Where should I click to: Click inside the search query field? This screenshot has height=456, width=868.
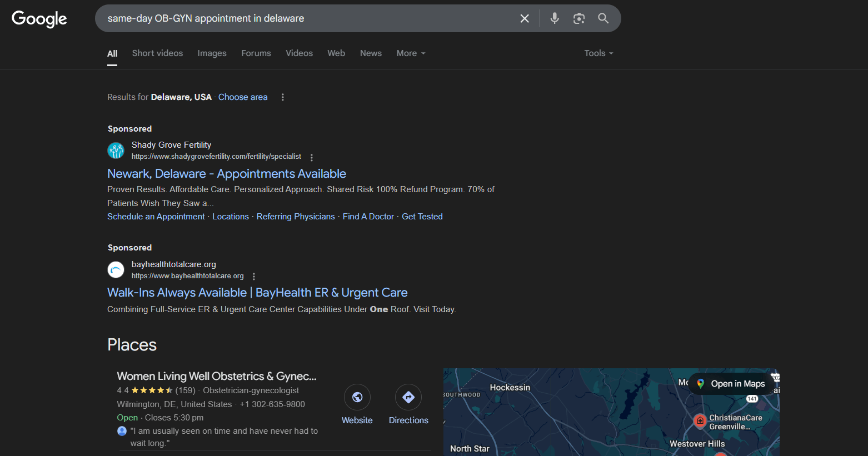coord(309,18)
